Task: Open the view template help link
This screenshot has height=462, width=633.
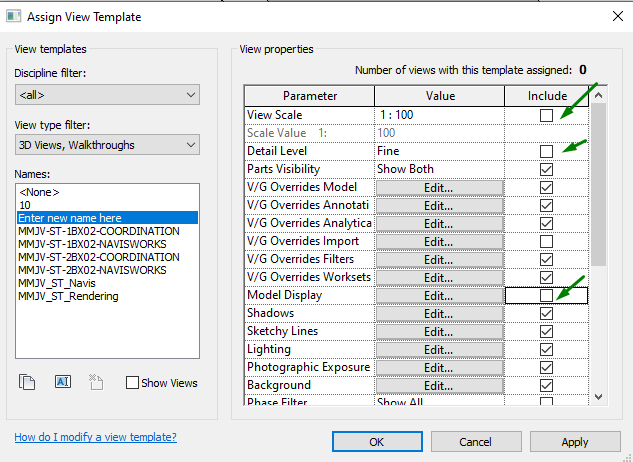Action: pyautogui.click(x=95, y=437)
